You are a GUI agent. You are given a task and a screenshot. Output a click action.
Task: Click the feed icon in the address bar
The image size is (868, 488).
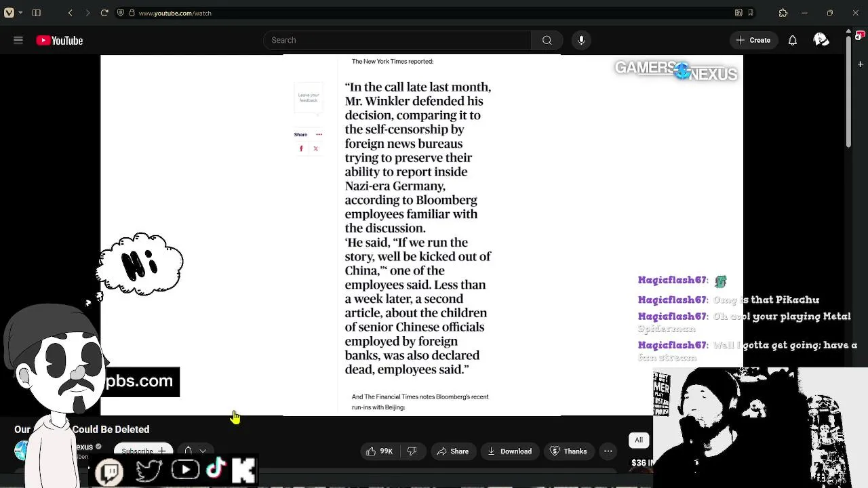pyautogui.click(x=738, y=13)
